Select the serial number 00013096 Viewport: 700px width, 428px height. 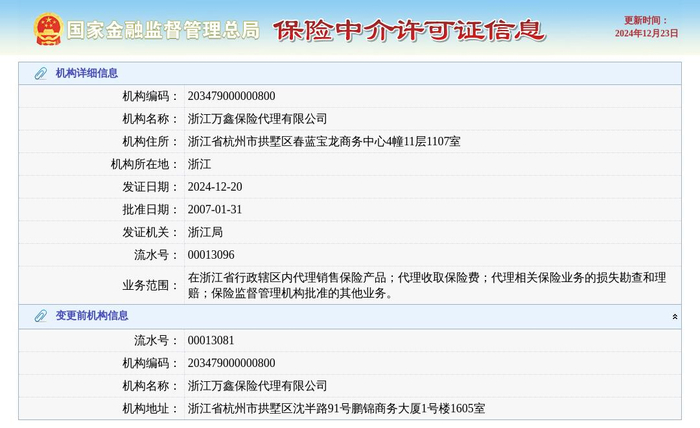211,255
